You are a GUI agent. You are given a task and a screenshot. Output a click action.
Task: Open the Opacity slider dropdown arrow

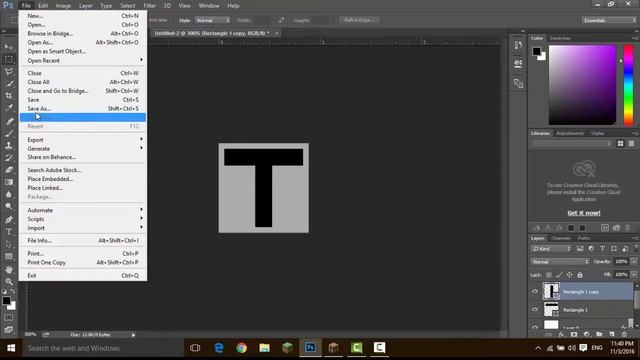634,262
